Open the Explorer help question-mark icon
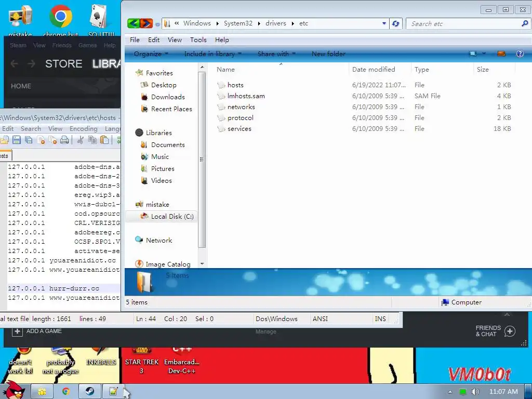 click(520, 54)
